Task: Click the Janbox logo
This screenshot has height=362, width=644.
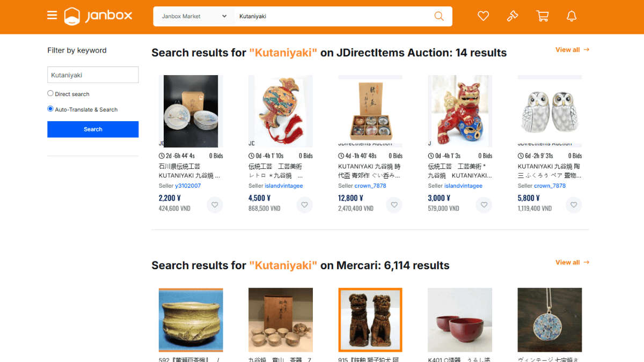Action: pyautogui.click(x=98, y=16)
